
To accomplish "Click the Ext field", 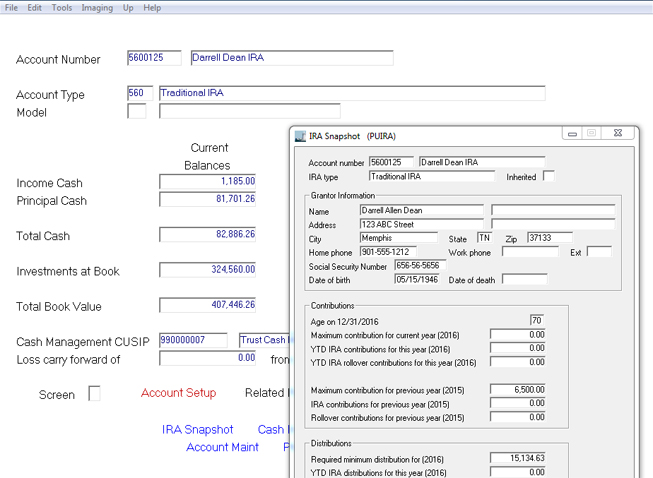I will point(599,251).
